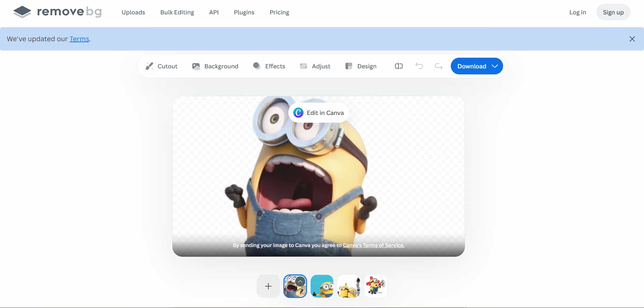Open the Adjust tool
Image resolution: width=644 pixels, height=308 pixels.
(315, 66)
